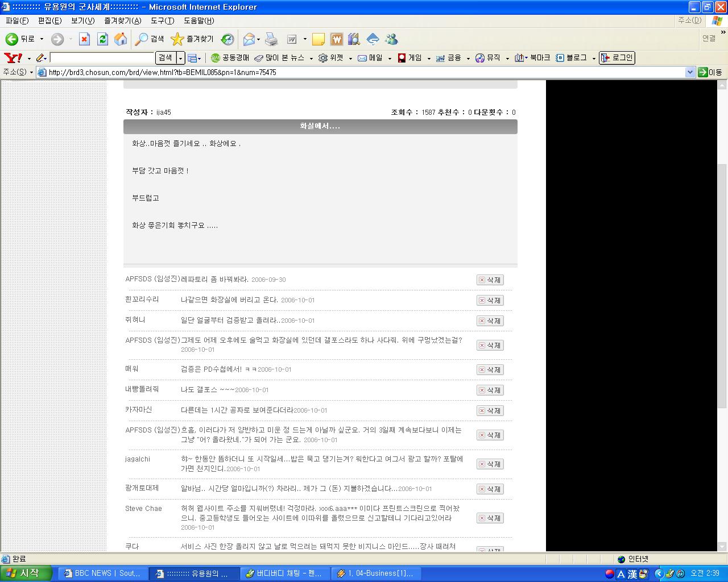This screenshot has height=582, width=728.
Task: Go back with the 뒤로 button
Action: point(20,39)
